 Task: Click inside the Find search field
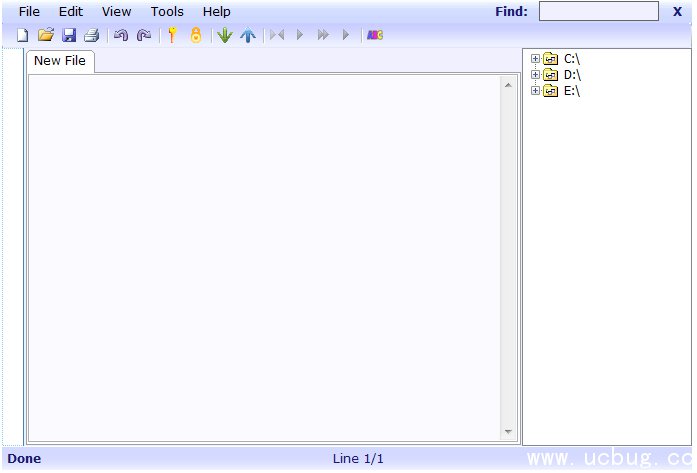tap(598, 12)
